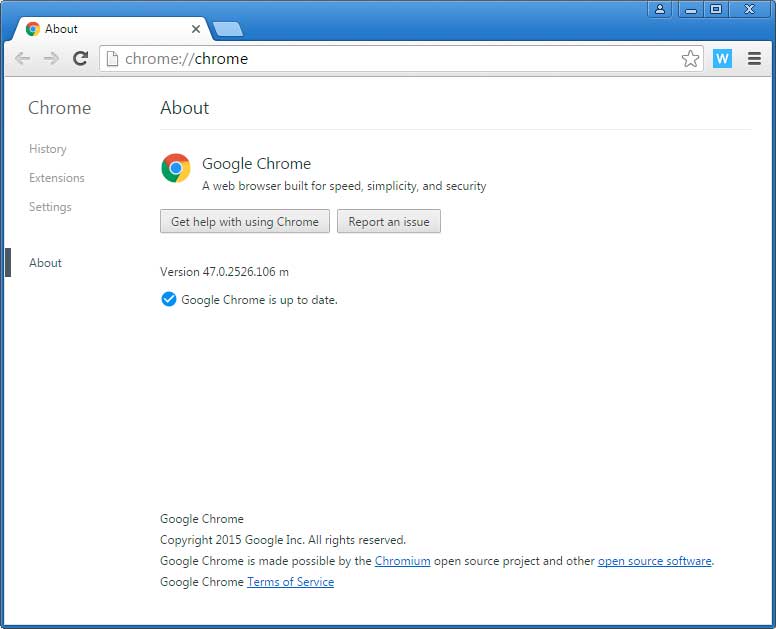
Task: Select About in sidebar
Action: click(x=45, y=263)
